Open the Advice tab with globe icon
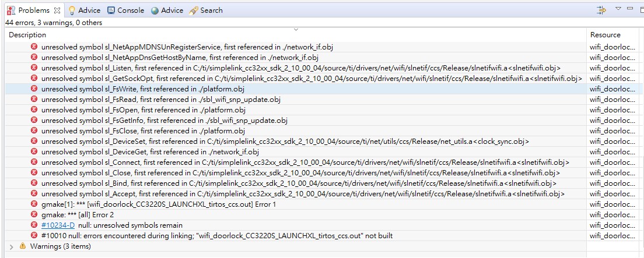 167,10
